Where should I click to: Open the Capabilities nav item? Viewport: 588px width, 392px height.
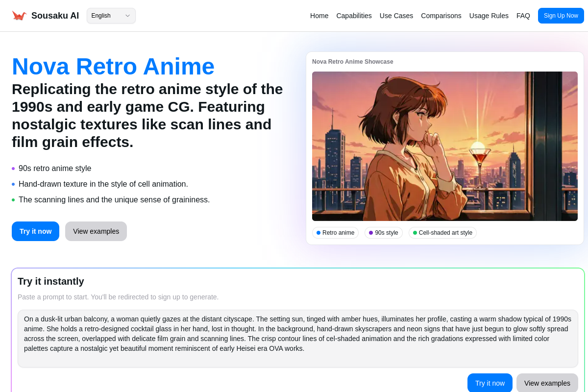click(x=354, y=16)
